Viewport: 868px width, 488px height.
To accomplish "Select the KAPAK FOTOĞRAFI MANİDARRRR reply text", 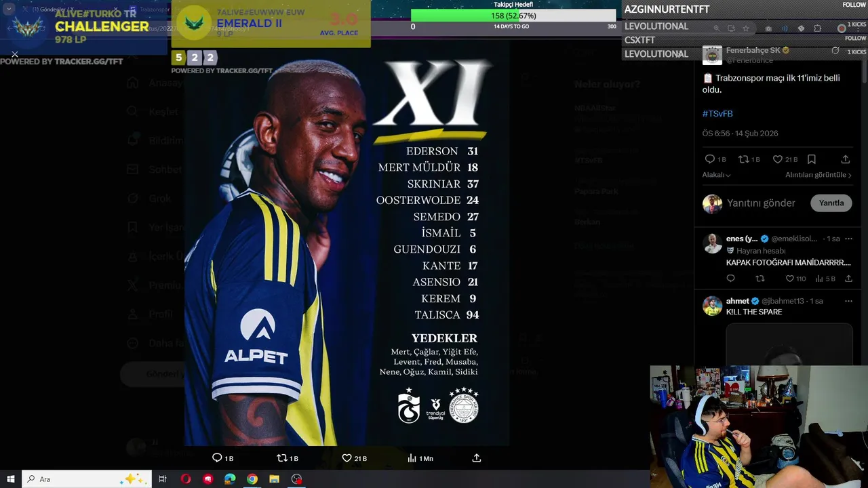I will click(x=788, y=262).
